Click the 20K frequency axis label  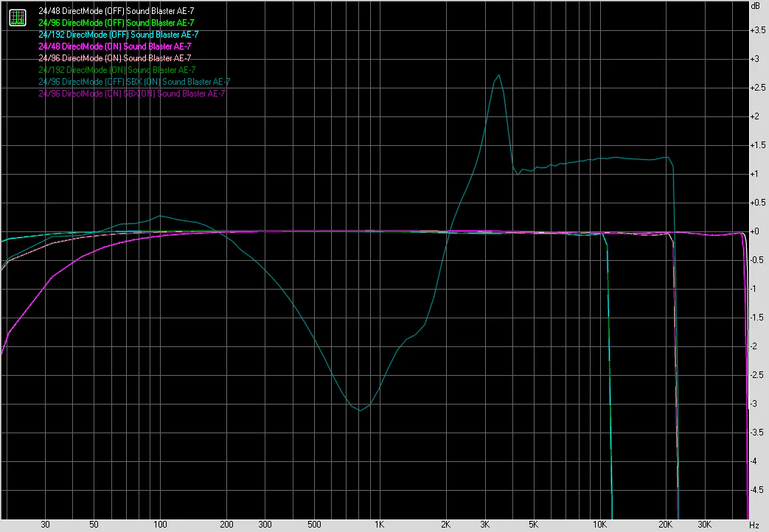point(666,524)
